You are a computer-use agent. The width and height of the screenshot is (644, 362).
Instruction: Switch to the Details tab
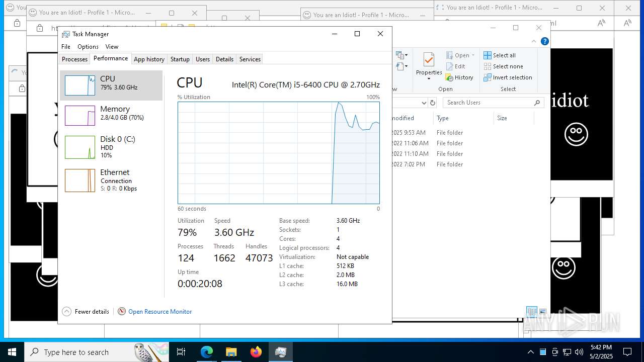[x=224, y=59]
